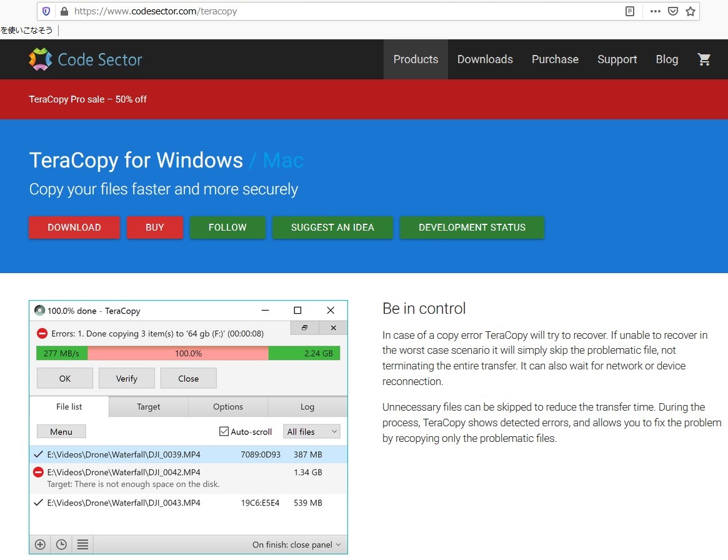Viewport: 728px width, 560px height.
Task: Go to the Downloads menu item
Action: pyautogui.click(x=485, y=59)
